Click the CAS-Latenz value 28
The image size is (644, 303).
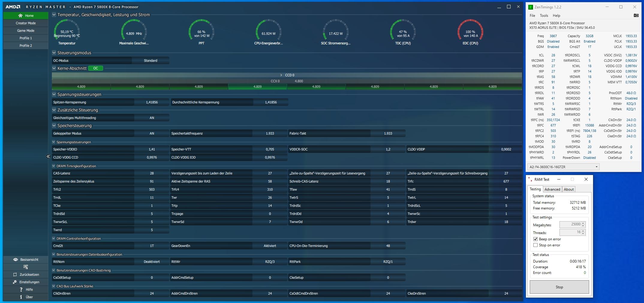coord(152,173)
